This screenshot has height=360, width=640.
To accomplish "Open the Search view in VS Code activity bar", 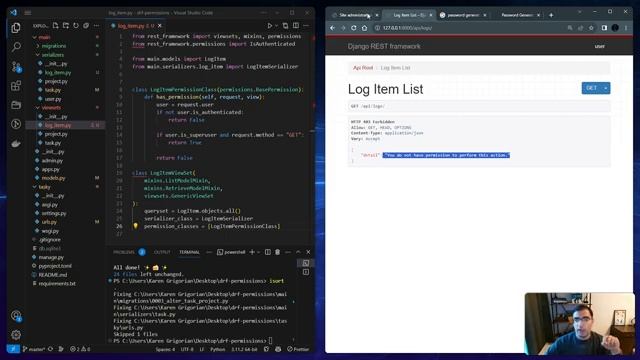I will tap(16, 47).
